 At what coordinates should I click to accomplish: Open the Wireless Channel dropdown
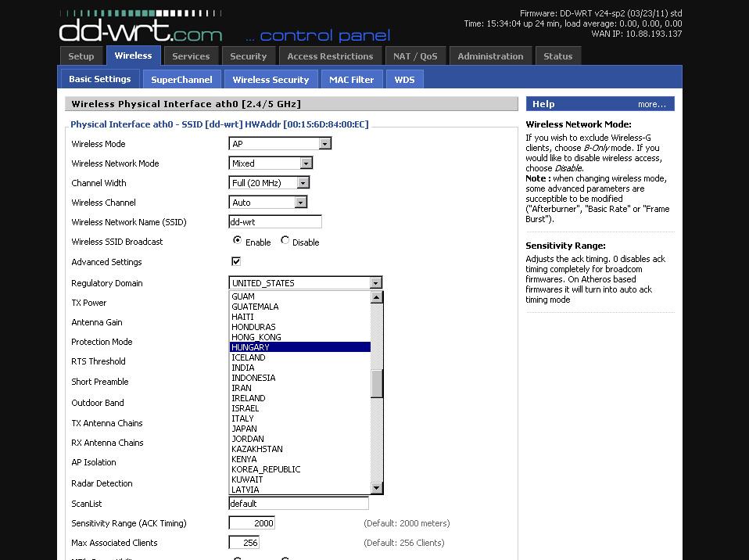coord(268,202)
